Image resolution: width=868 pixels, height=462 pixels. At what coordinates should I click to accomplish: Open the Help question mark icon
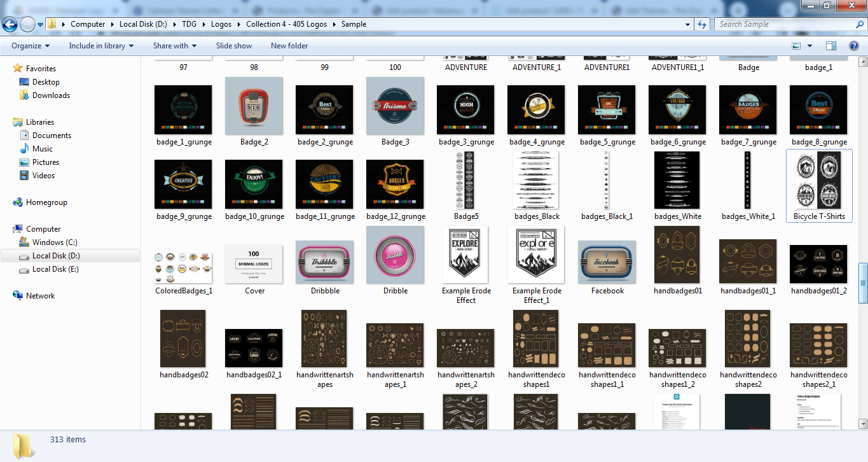click(x=852, y=46)
